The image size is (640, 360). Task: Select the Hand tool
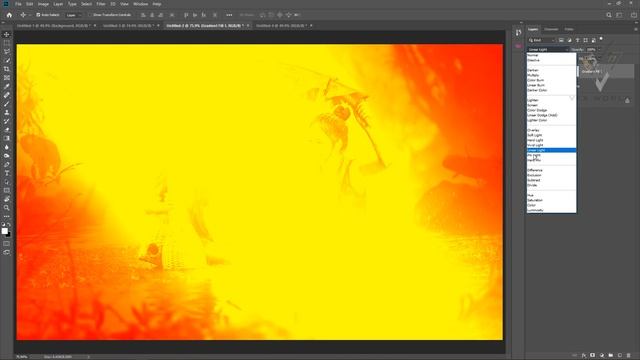pos(7,199)
